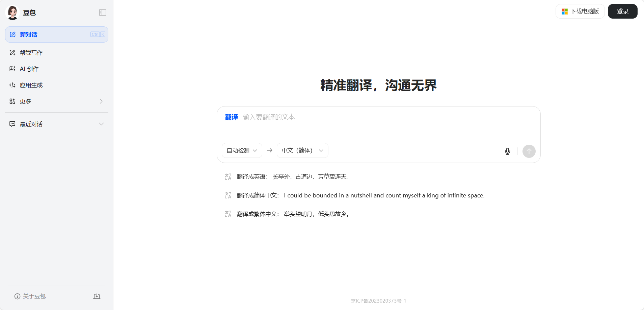Expand the 更多 menu chevron
Image resolution: width=644 pixels, height=310 pixels.
pyautogui.click(x=101, y=101)
